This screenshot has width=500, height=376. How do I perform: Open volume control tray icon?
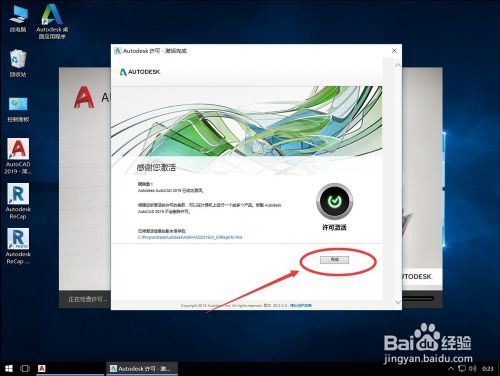tap(472, 369)
